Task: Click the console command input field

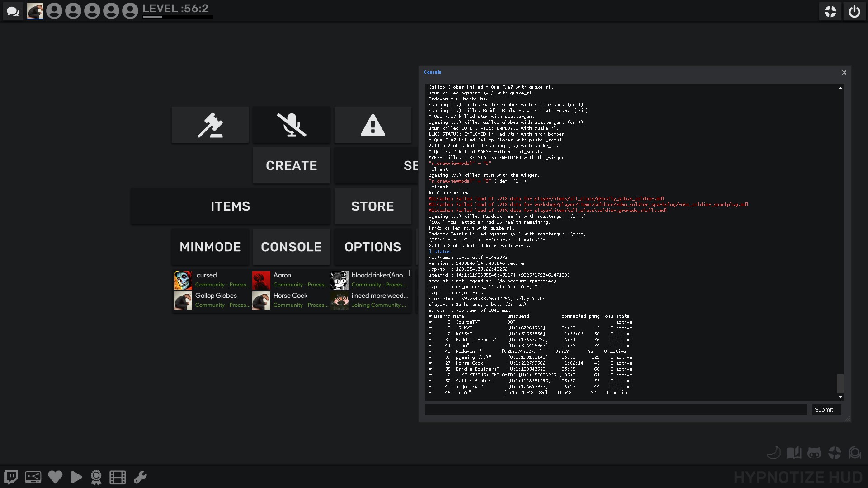Action: pos(615,410)
